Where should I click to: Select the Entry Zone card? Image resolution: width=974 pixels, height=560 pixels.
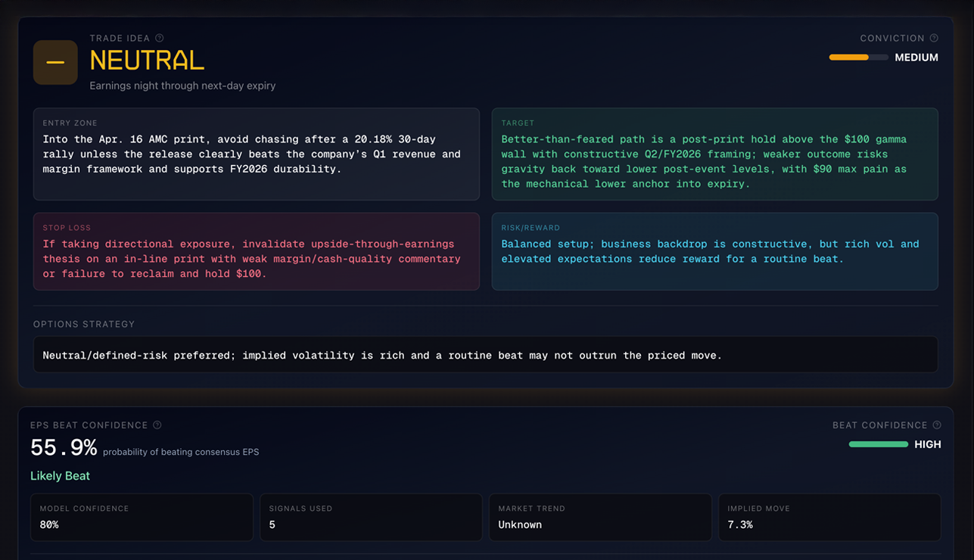tap(256, 154)
